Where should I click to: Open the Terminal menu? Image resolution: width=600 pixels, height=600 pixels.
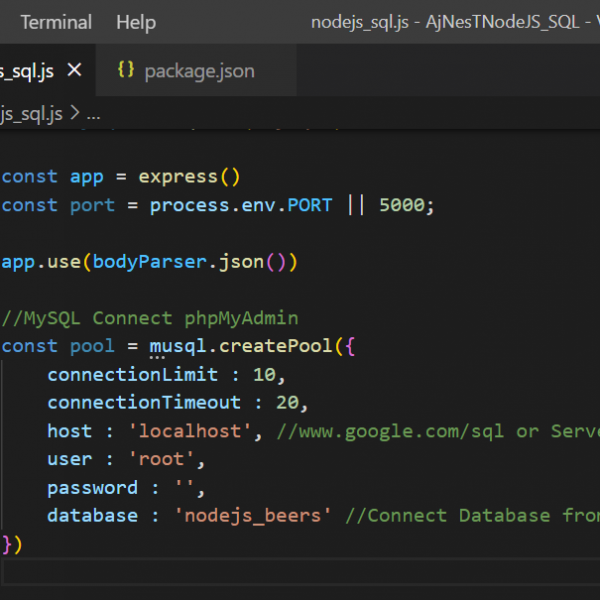(55, 22)
